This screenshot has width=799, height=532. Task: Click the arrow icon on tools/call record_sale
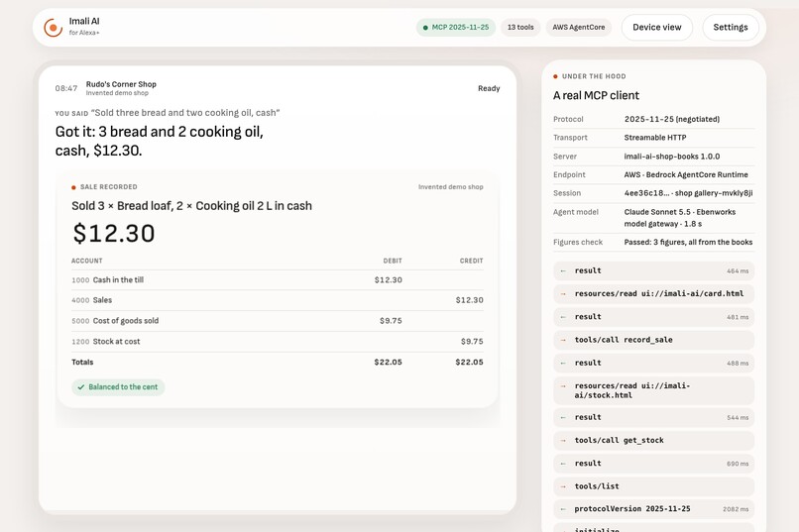click(x=563, y=340)
